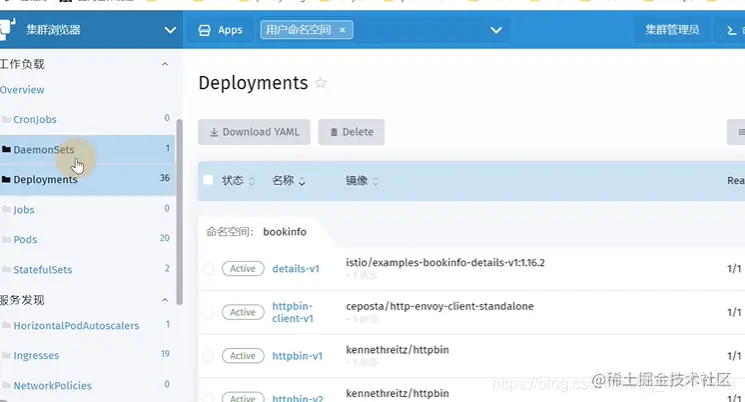Check the httpbin-client-v1 row checkbox
Viewport: 745px width, 402px height.
click(208, 312)
